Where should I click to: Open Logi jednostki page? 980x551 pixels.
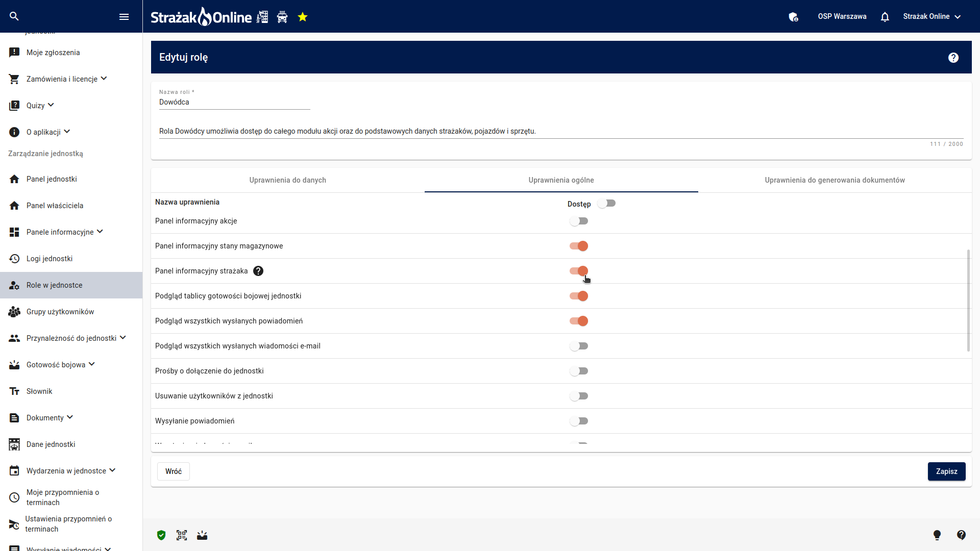pyautogui.click(x=71, y=259)
